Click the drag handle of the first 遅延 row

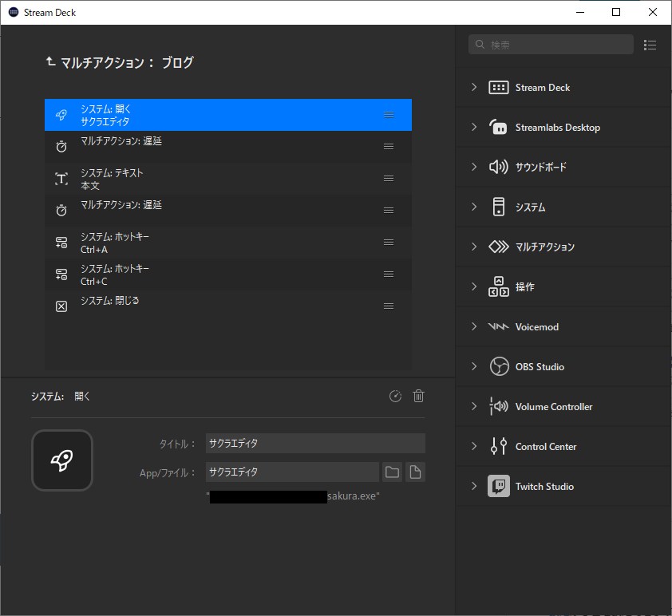click(389, 147)
